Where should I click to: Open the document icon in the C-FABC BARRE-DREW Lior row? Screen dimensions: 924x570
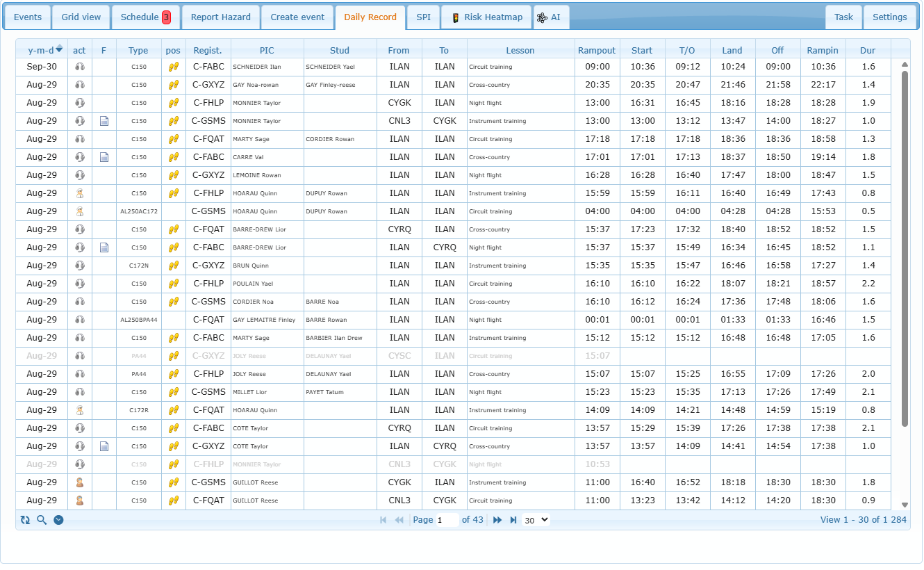pos(104,247)
